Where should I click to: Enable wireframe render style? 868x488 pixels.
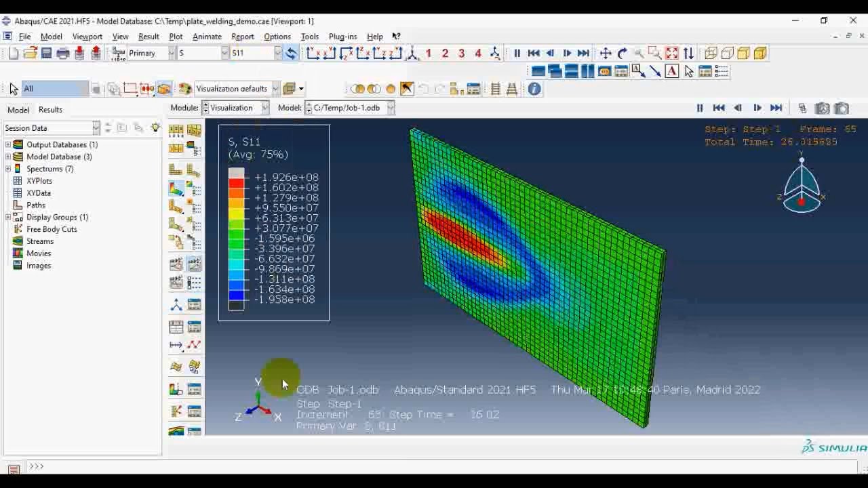tap(711, 53)
